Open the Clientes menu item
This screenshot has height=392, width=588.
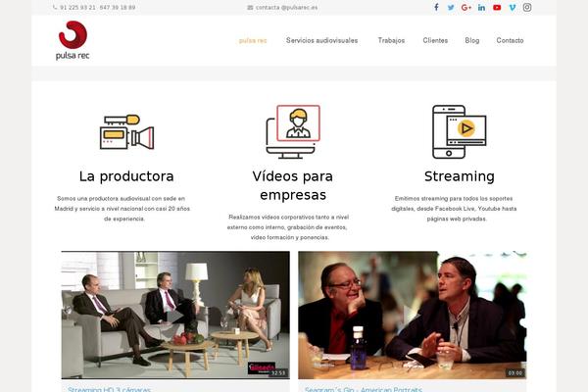[x=435, y=40]
